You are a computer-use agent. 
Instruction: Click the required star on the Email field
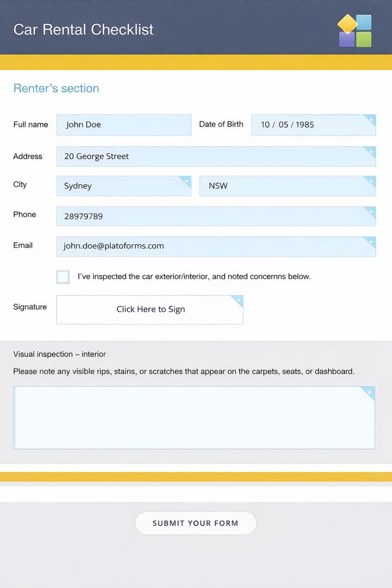pos(371,242)
